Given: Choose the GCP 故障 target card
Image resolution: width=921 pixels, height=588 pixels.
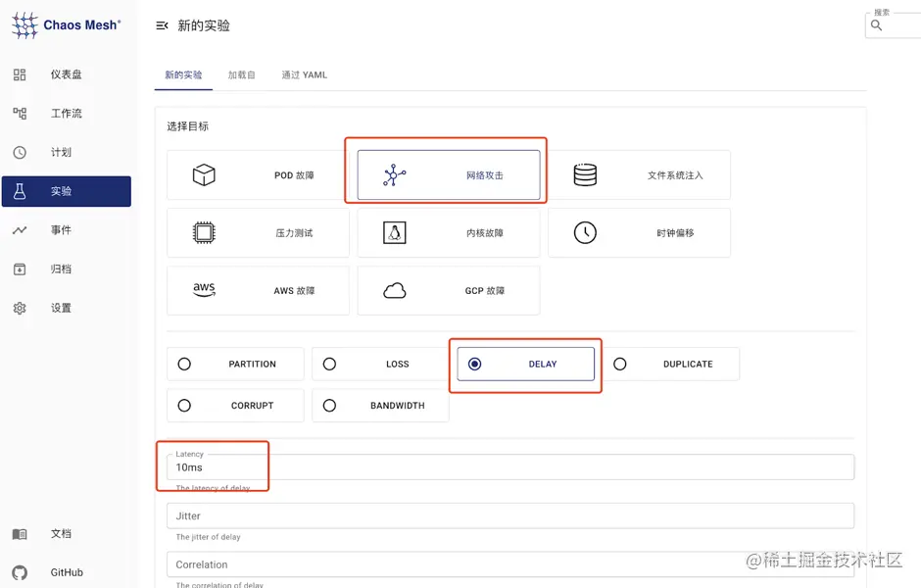Looking at the screenshot, I should (449, 290).
